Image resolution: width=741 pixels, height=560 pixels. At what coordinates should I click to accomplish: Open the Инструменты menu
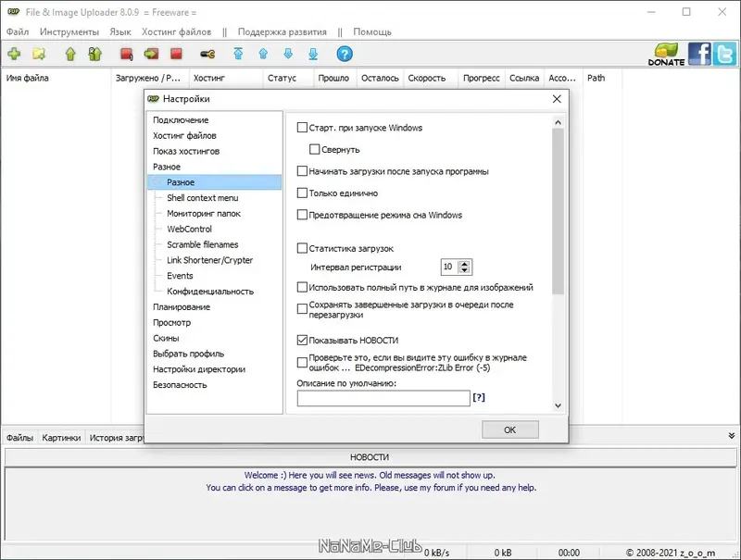pyautogui.click(x=69, y=31)
